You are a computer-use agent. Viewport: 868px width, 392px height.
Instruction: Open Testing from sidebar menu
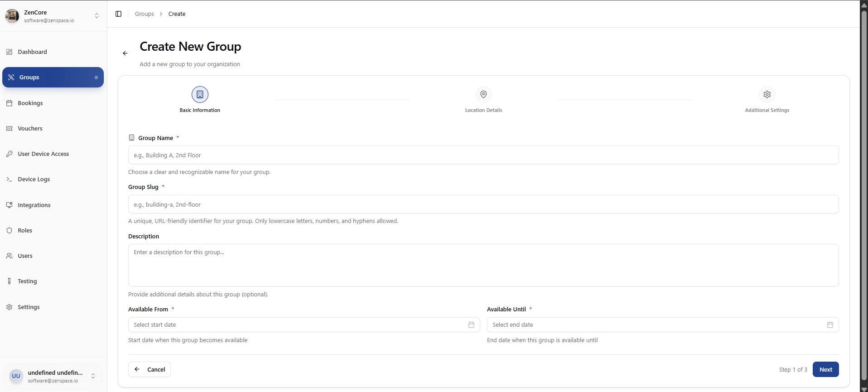click(53, 281)
